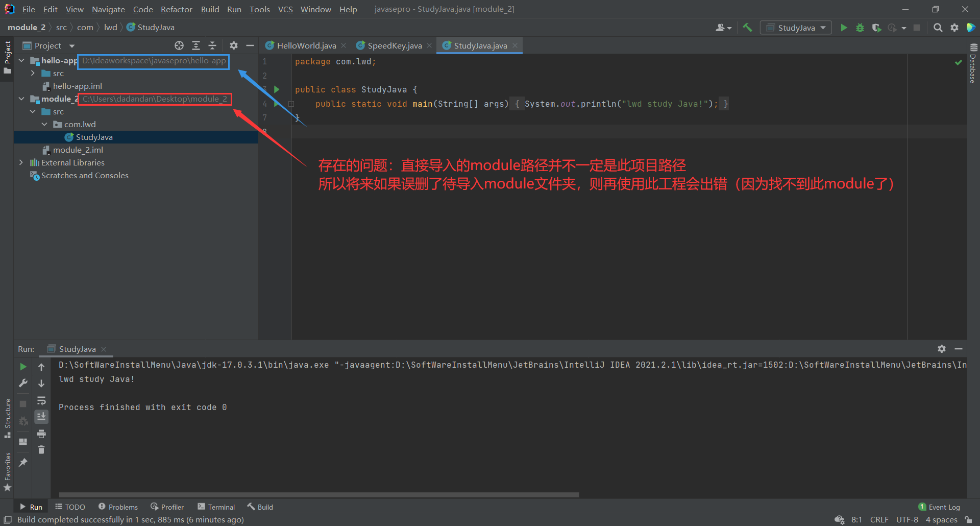980x526 pixels.
Task: Go up the stack trace arrow
Action: pyautogui.click(x=41, y=367)
